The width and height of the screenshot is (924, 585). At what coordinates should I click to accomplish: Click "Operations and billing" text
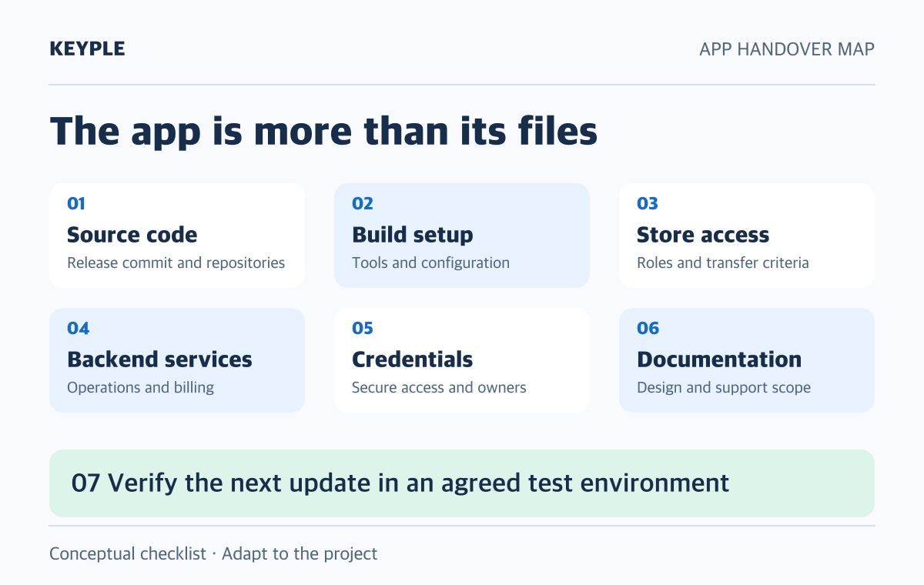(140, 387)
